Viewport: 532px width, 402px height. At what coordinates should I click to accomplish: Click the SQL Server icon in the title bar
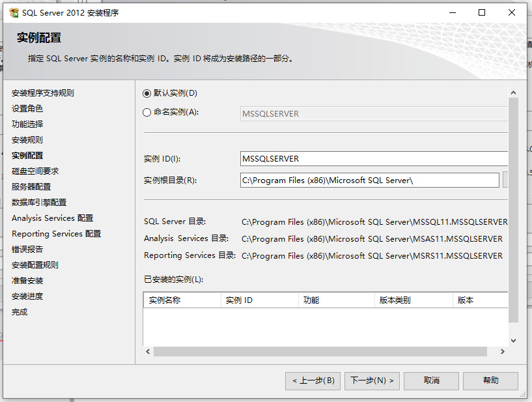pyautogui.click(x=14, y=12)
